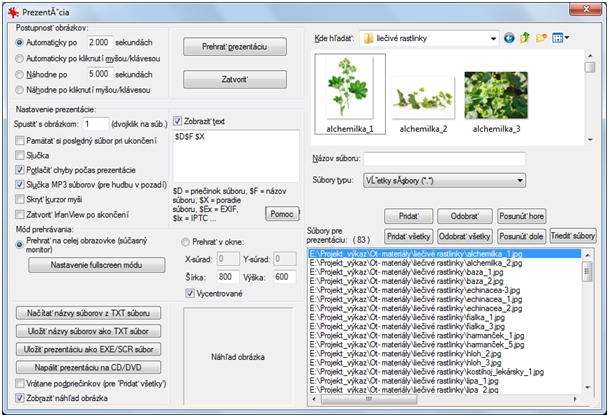Click Uložiť prezentáciu ako EXE/SCR súbor
The image size is (609, 417).
pyautogui.click(x=89, y=349)
